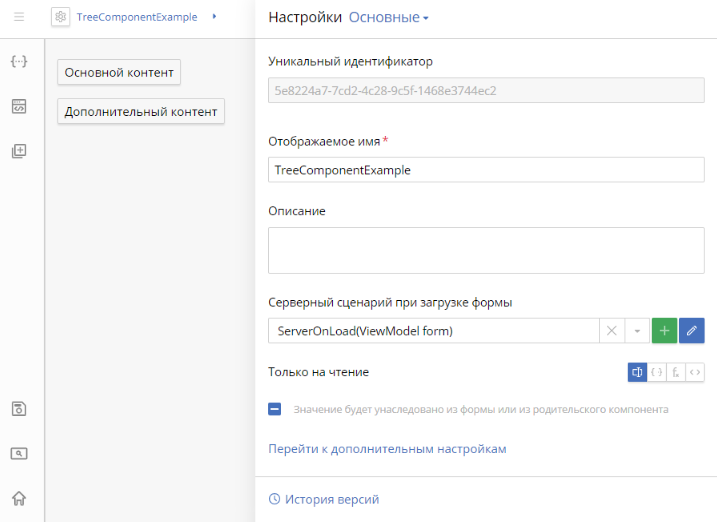Expand the Основные settings dropdown
The image size is (717, 522).
tap(389, 17)
